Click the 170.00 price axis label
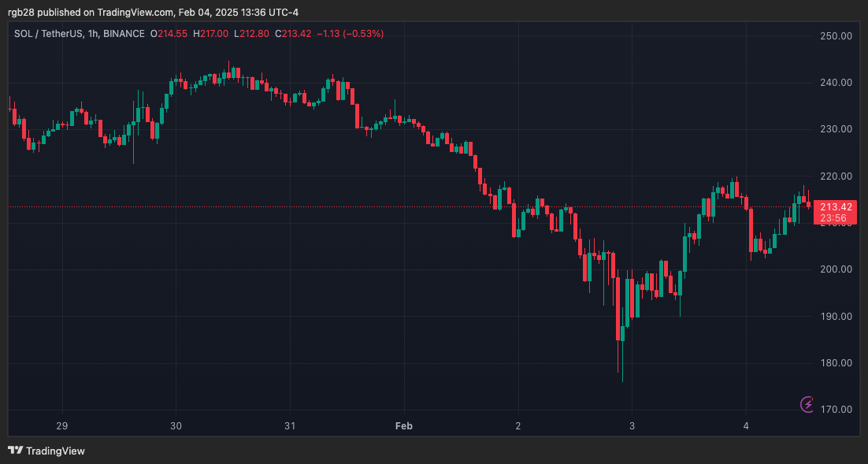 click(x=836, y=410)
